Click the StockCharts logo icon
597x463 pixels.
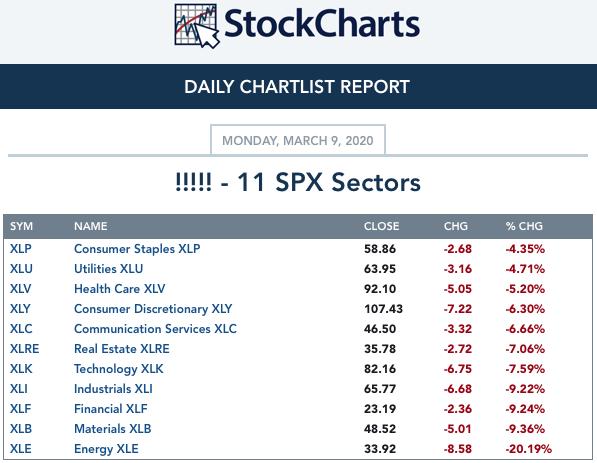coord(197,26)
